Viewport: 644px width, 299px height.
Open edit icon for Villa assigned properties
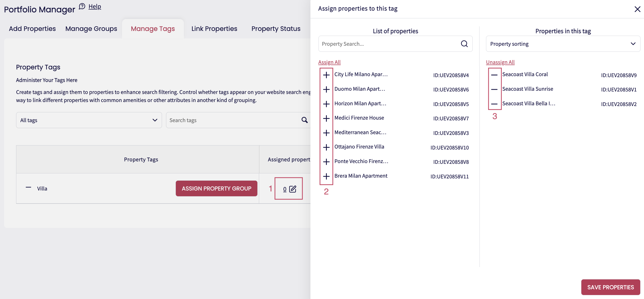pos(293,189)
